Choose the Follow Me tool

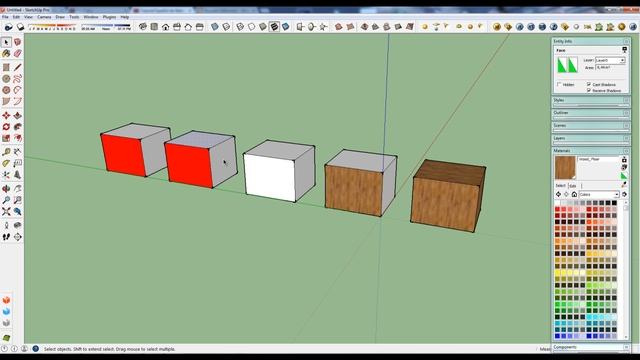pyautogui.click(x=18, y=127)
